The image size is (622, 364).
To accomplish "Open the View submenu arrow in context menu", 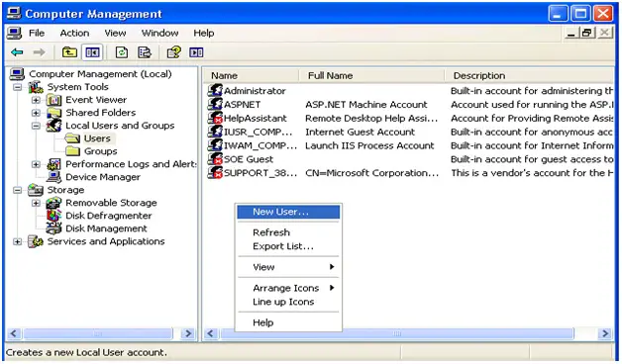I will tap(332, 267).
